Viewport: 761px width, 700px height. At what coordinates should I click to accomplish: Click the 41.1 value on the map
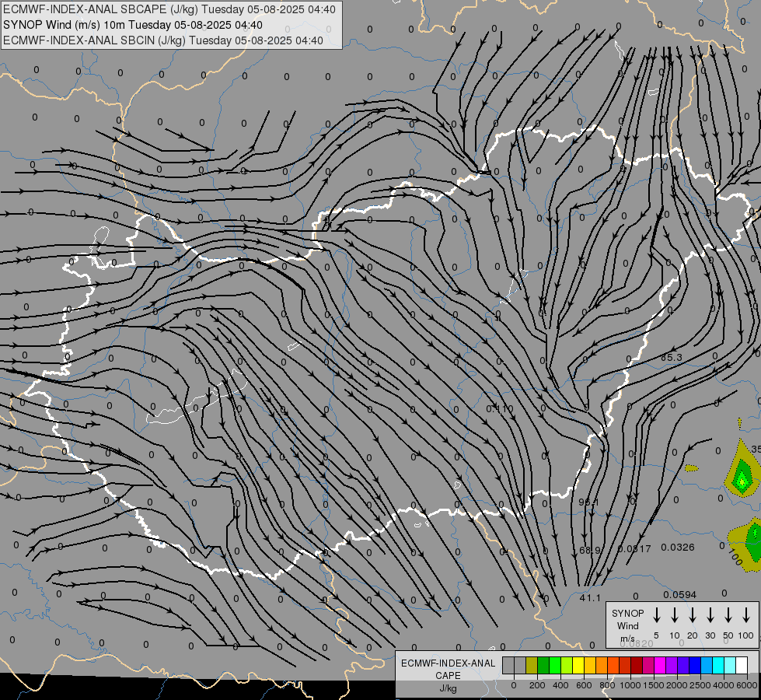pos(590,598)
